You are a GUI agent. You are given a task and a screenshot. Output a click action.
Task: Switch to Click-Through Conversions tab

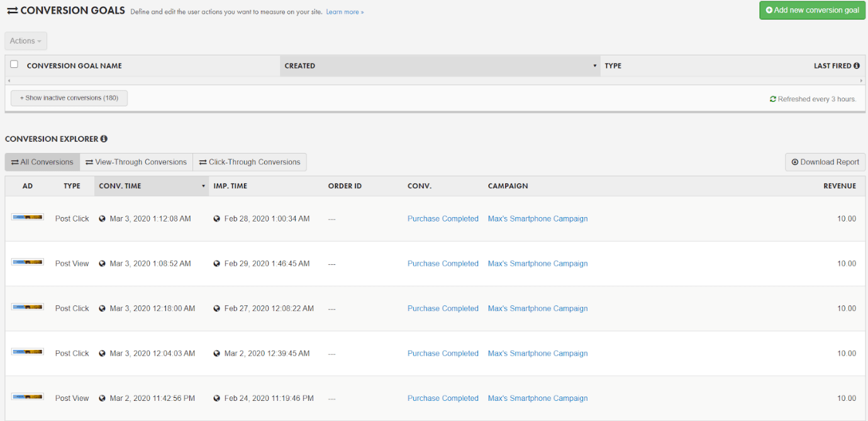250,162
